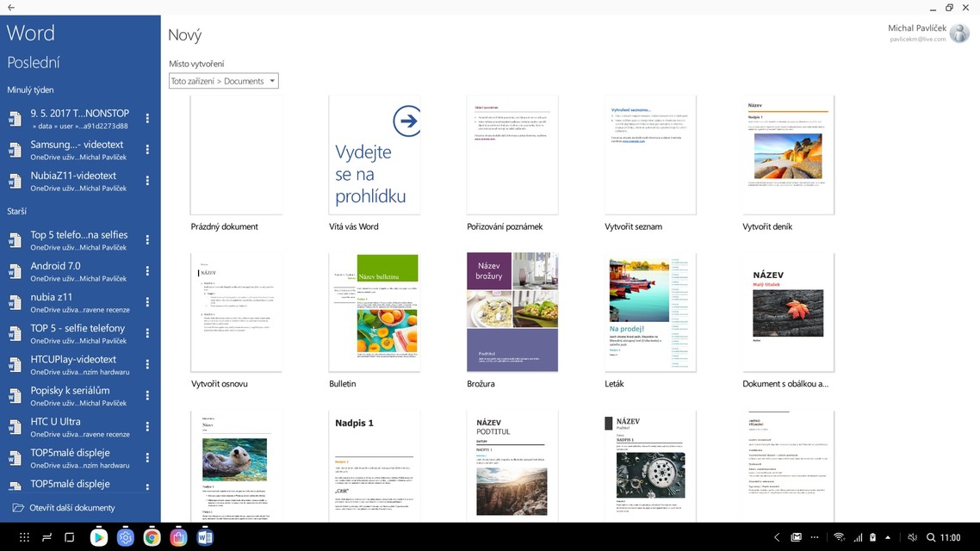This screenshot has height=551, width=980.
Task: Open options menu for the NubiaZ11-videotext document
Action: (147, 181)
